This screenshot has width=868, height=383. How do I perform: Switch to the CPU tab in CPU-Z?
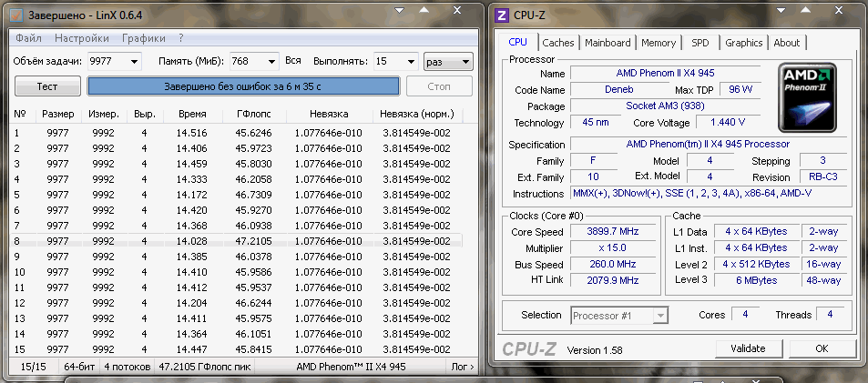[517, 42]
